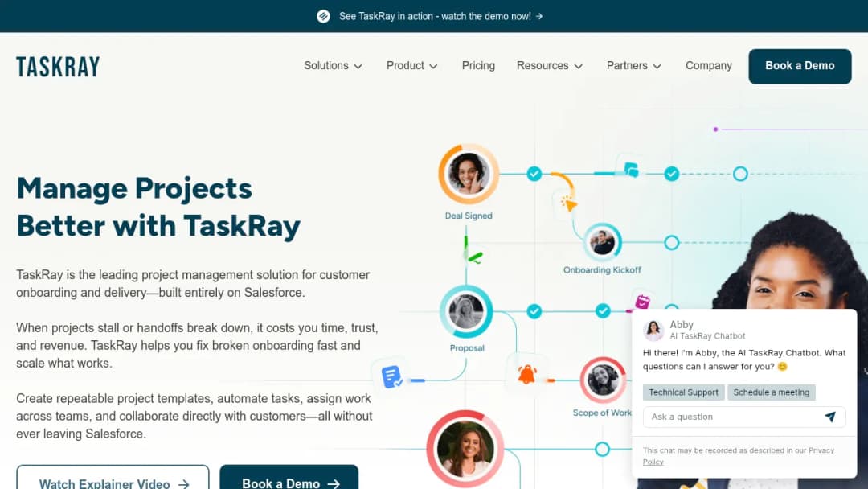Click the Watch Explainer Video button
Screen dimensions: 868x489
click(x=113, y=479)
